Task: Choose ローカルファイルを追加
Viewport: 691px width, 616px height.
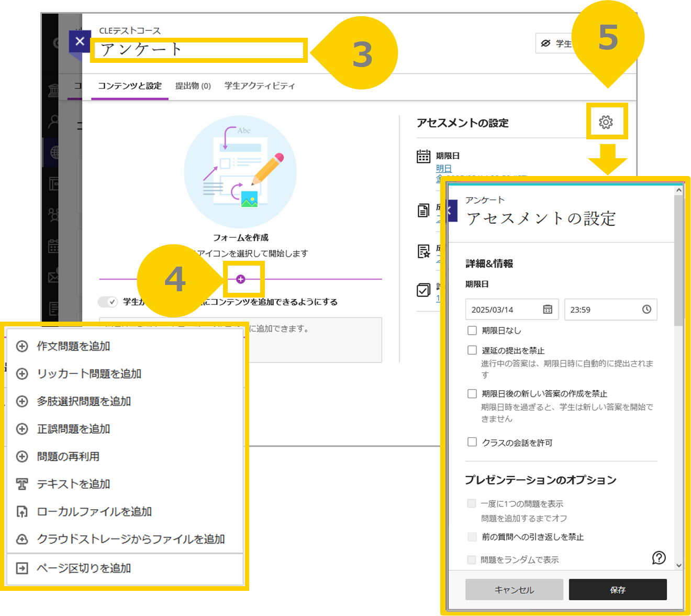Action: pyautogui.click(x=125, y=512)
